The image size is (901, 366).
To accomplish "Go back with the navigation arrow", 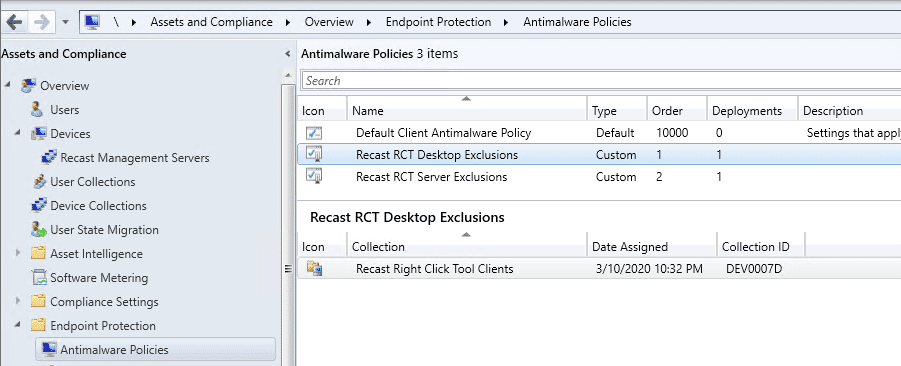I will coord(15,22).
